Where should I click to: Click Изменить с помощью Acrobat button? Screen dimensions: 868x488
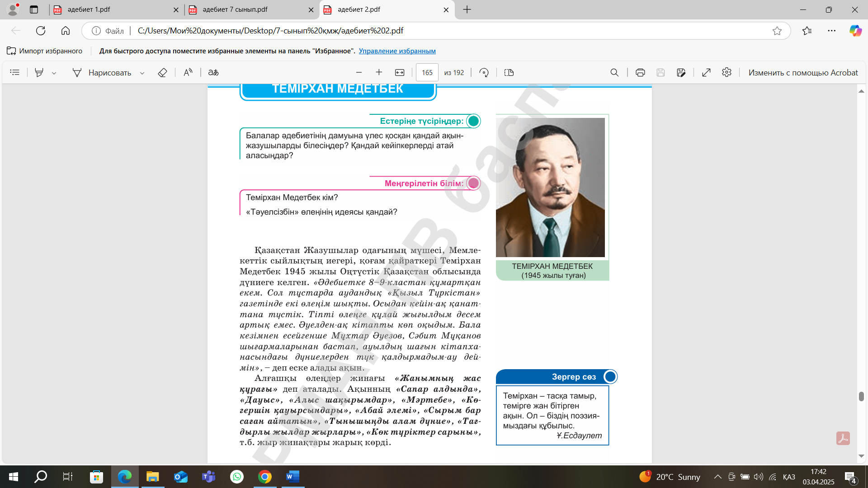pyautogui.click(x=802, y=72)
